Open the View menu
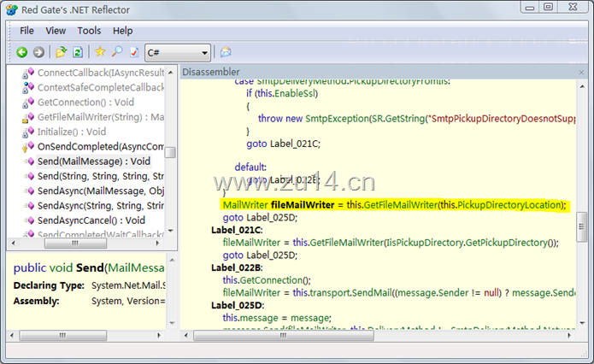This screenshot has height=364, width=594. (56, 31)
